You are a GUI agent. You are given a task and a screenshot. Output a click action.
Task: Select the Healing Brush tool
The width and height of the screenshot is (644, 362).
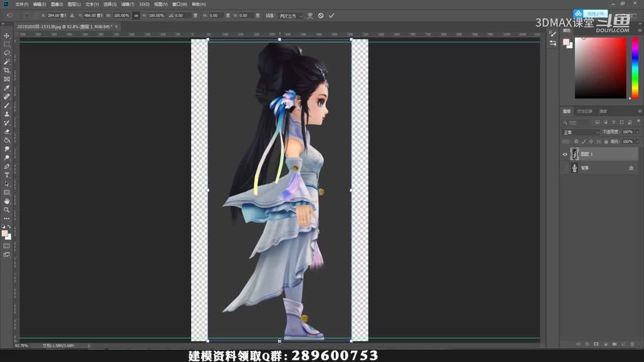point(7,97)
